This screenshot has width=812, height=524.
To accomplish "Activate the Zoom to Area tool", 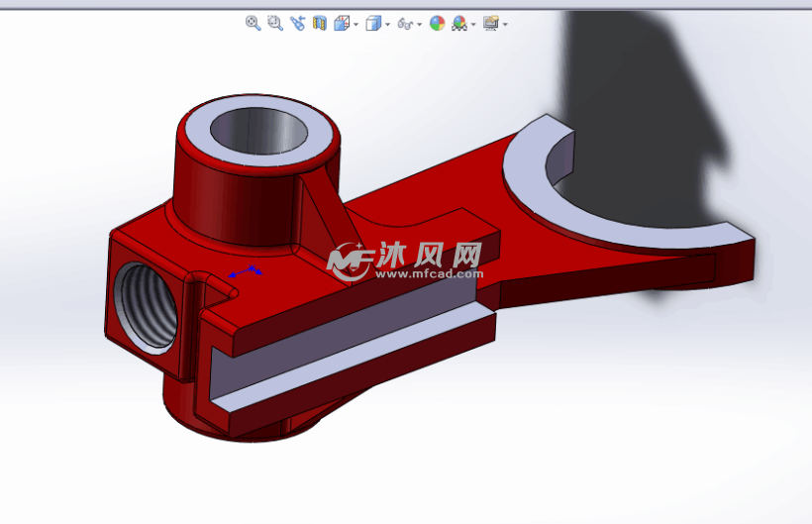I will (275, 23).
